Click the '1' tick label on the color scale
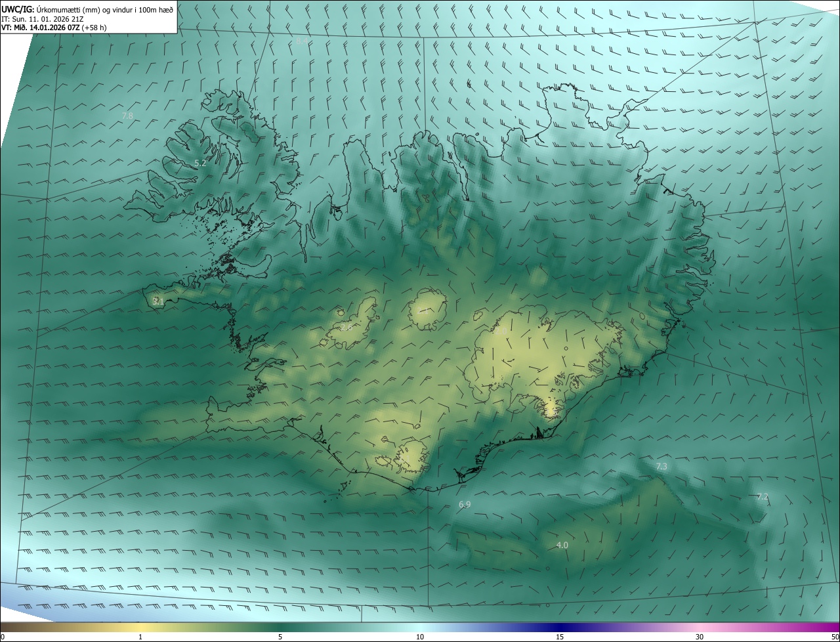 [140, 637]
